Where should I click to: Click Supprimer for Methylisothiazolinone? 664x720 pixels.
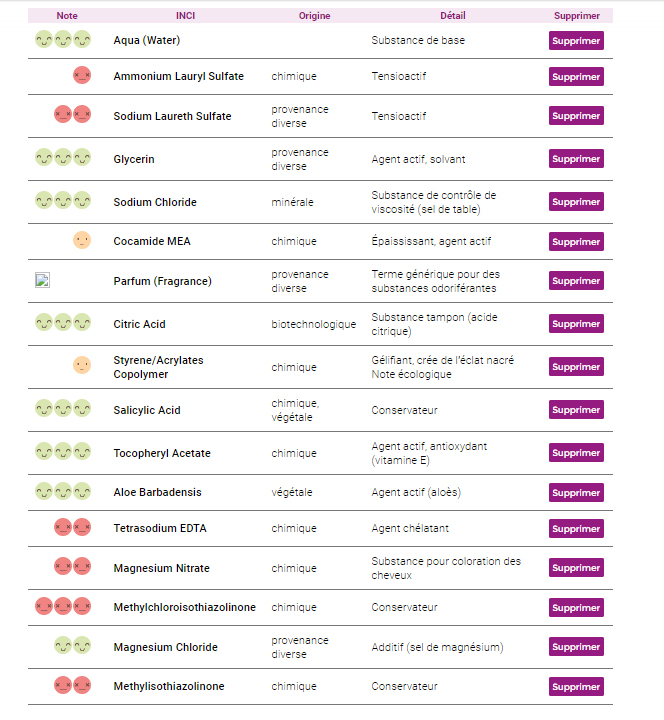point(576,686)
